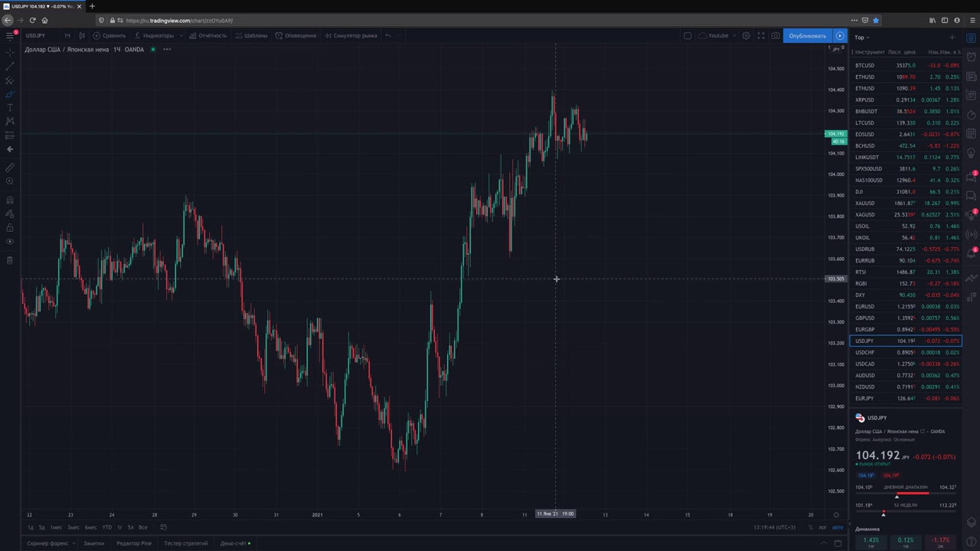
Task: Select the 1Ч timeframe in the top toolbar
Action: click(x=67, y=35)
